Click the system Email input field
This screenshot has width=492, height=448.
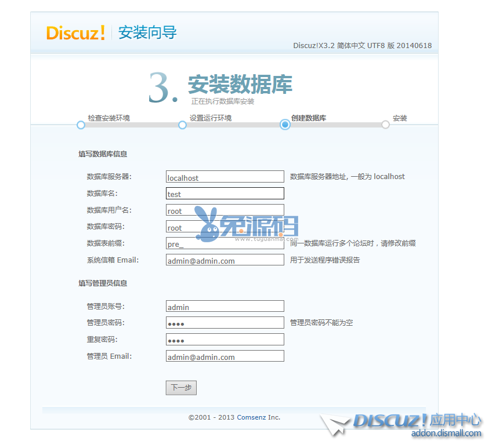[x=225, y=260]
